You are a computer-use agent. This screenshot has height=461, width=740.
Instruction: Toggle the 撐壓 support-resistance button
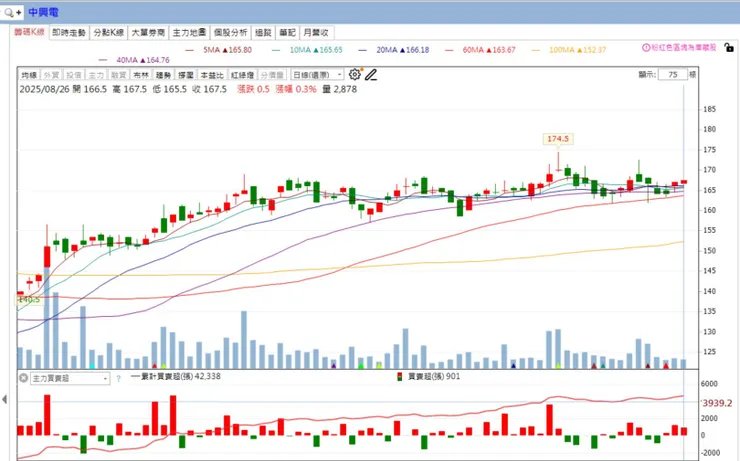(185, 75)
